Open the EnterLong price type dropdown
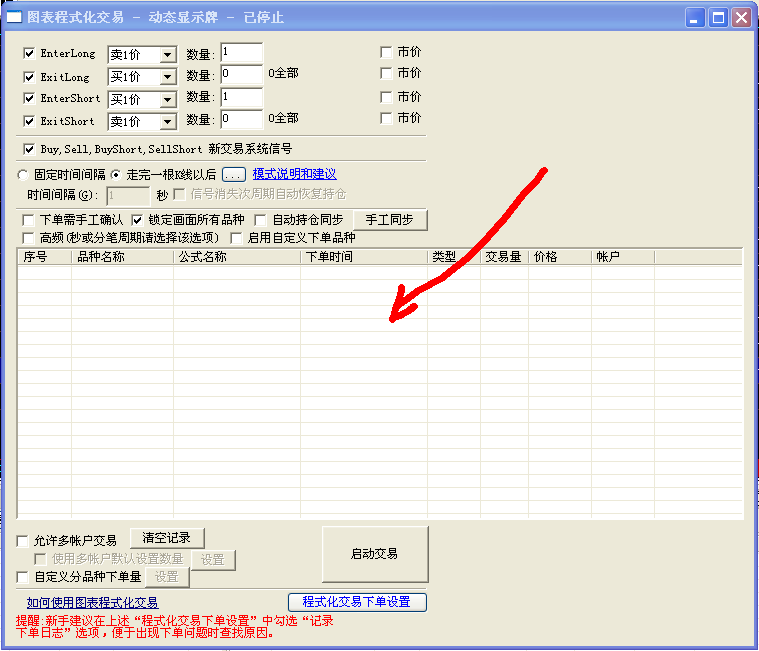 pos(167,55)
